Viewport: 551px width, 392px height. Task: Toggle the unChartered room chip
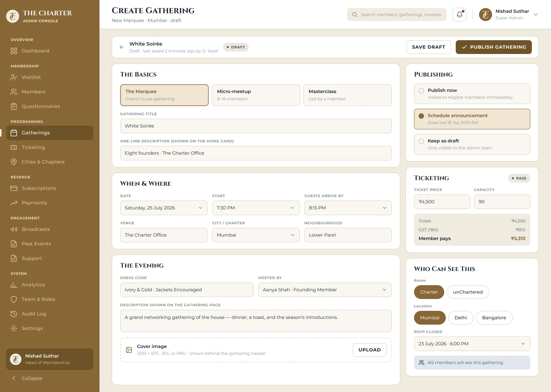468,292
